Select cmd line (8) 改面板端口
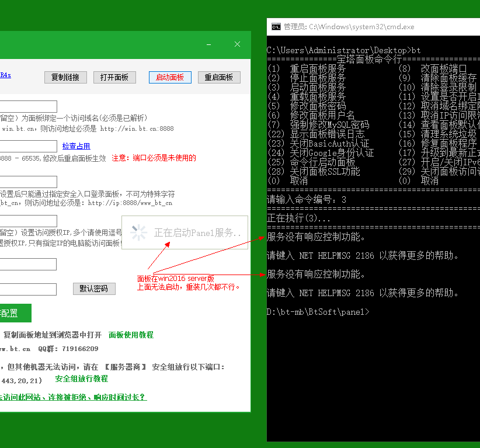This screenshot has height=448, width=480. 433,68
